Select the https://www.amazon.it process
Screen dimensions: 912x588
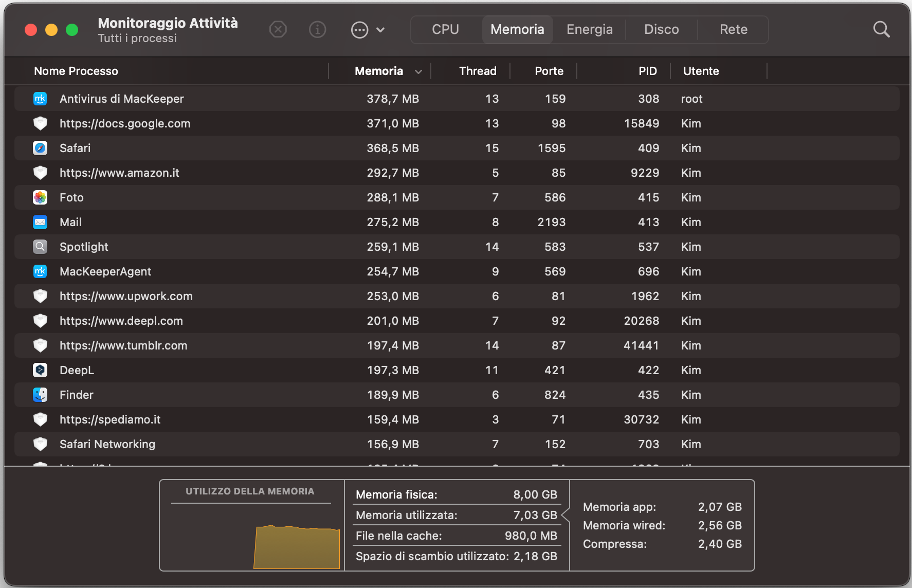[x=119, y=173]
